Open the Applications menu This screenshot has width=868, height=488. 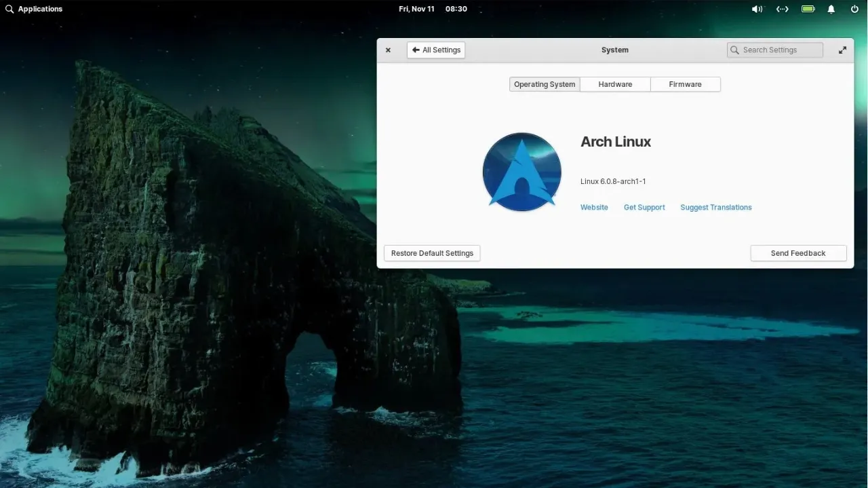coord(39,9)
